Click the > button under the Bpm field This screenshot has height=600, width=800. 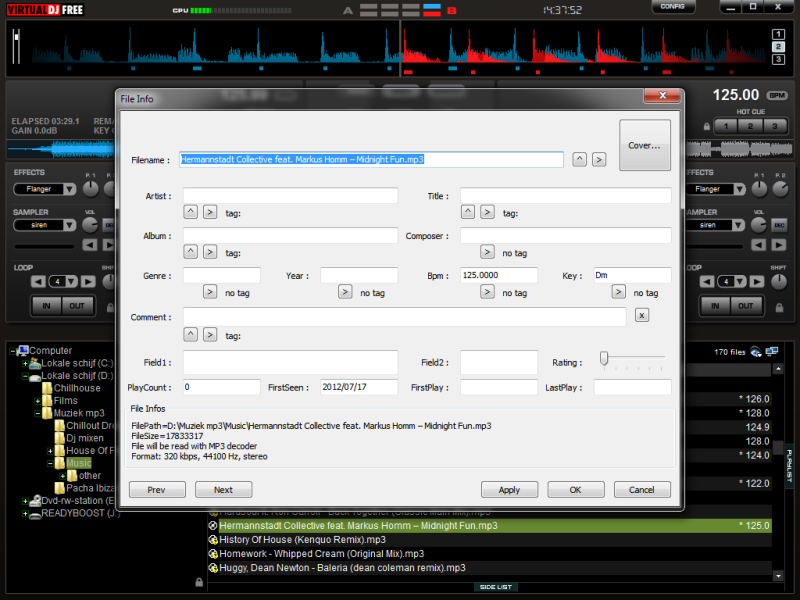pyautogui.click(x=487, y=292)
